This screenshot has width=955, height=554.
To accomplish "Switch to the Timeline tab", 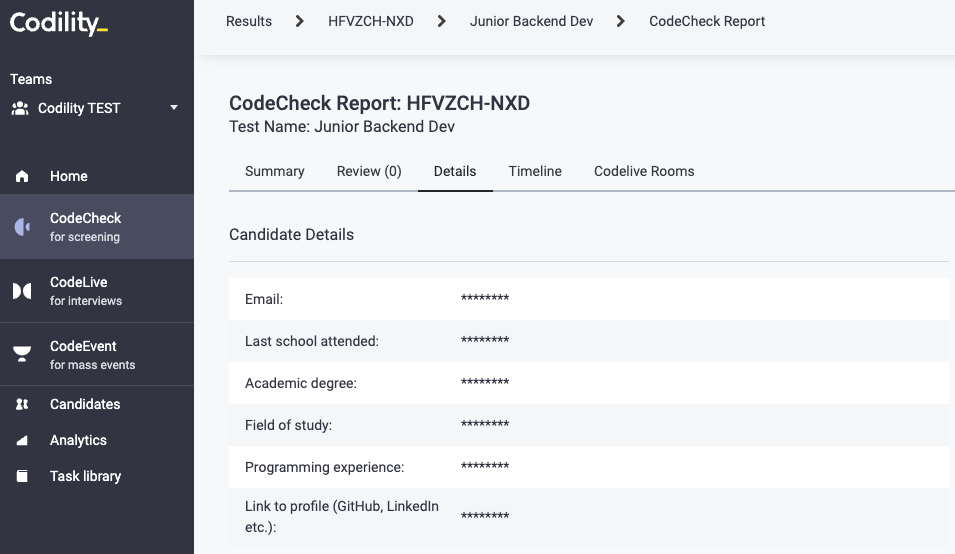I will (535, 172).
